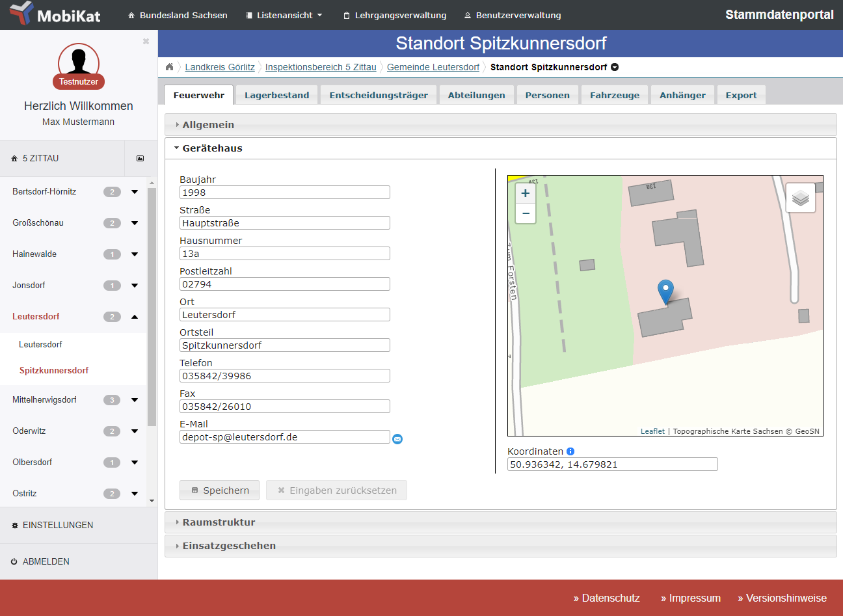Expand the Allgemein section
The image size is (843, 616).
(x=208, y=125)
